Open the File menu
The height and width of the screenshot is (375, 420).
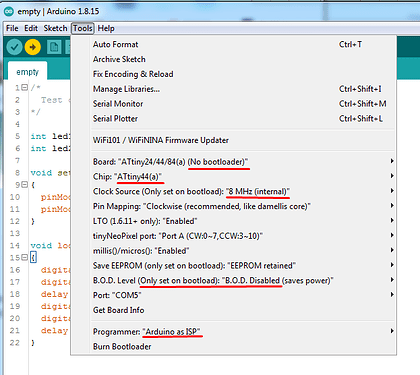pyautogui.click(x=12, y=28)
